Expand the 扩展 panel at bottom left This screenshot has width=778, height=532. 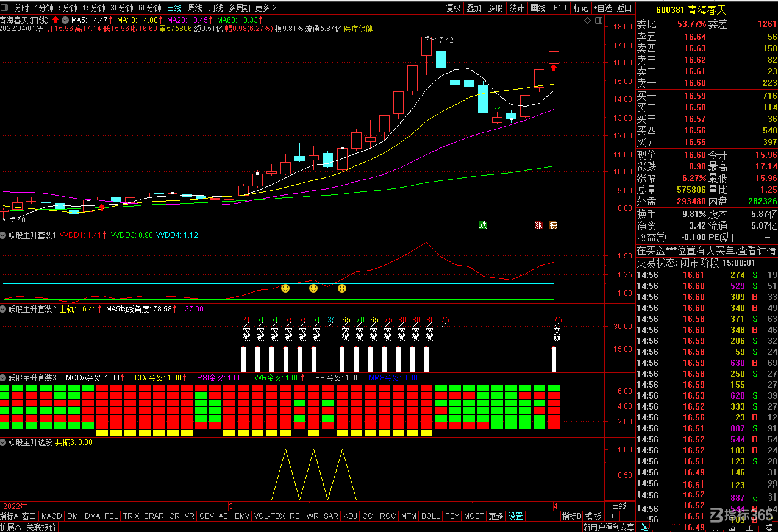[x=10, y=527]
